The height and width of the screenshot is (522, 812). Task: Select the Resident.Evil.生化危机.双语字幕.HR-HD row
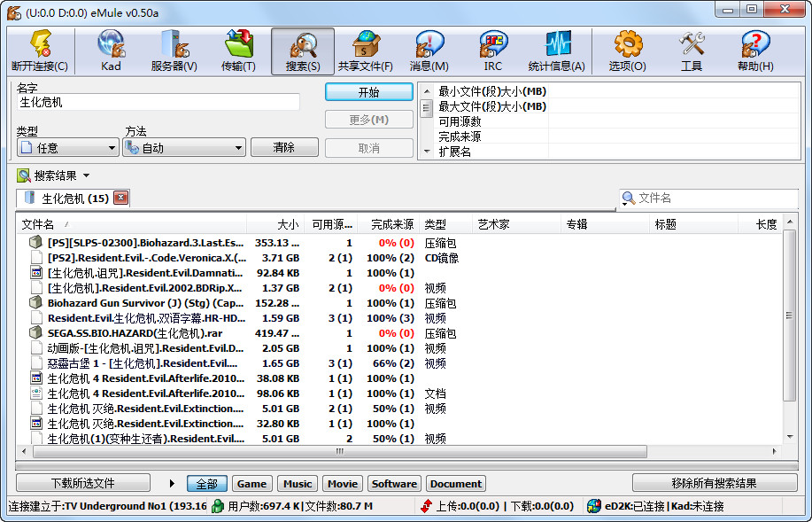pyautogui.click(x=398, y=318)
